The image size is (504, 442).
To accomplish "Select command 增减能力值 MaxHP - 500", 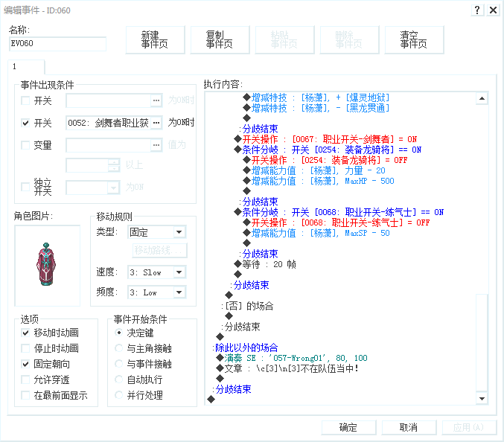I will (x=319, y=181).
